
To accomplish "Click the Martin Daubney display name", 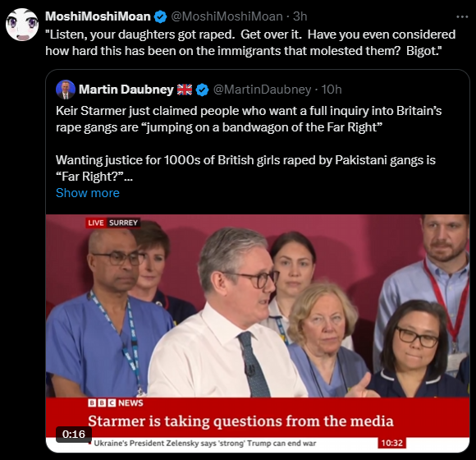I will (126, 90).
